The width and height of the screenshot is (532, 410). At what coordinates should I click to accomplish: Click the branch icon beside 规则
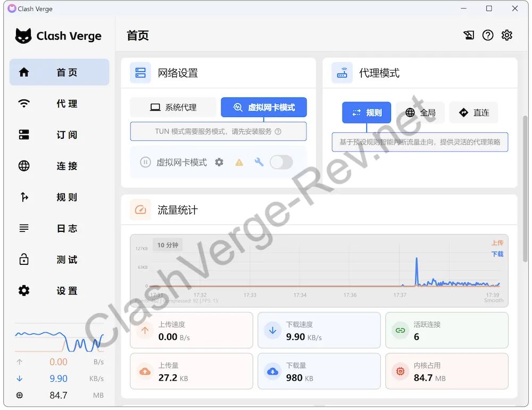[x=24, y=197]
